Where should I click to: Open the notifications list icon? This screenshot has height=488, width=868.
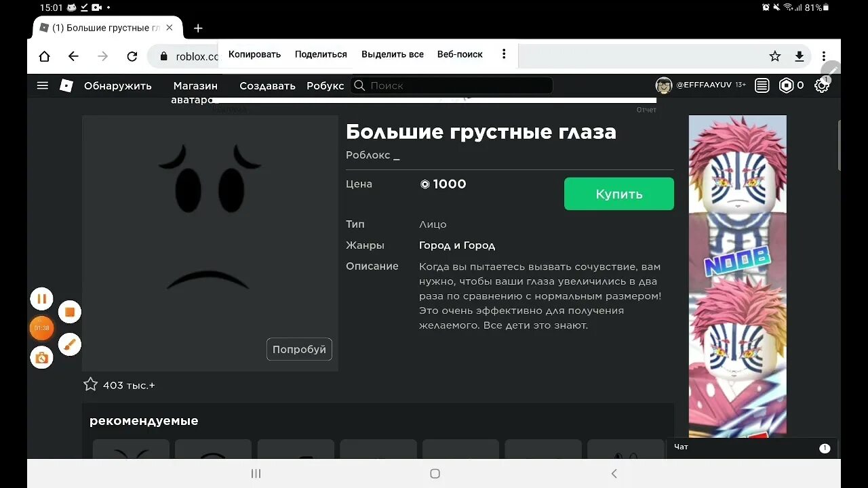click(762, 85)
